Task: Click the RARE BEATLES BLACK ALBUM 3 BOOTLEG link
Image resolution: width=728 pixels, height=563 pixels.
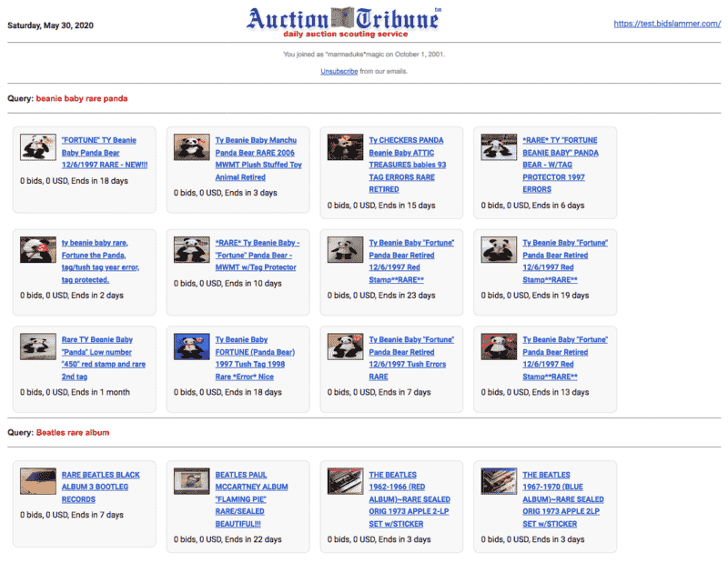Action: point(100,487)
